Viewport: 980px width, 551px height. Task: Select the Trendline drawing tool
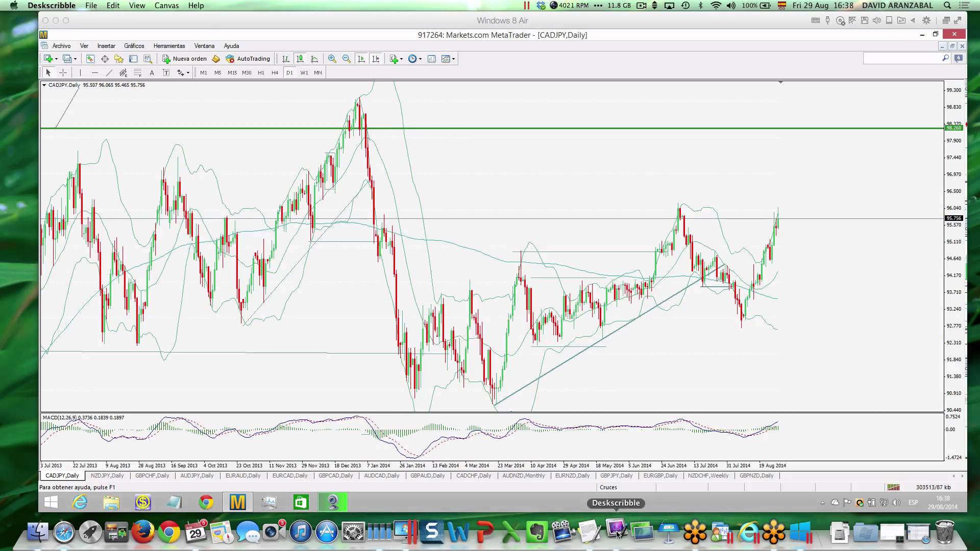(x=109, y=72)
